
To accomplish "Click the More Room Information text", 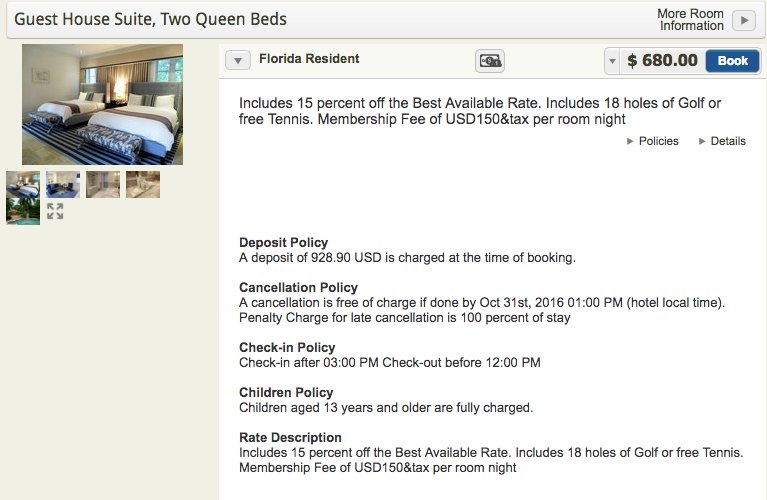I will tap(691, 20).
